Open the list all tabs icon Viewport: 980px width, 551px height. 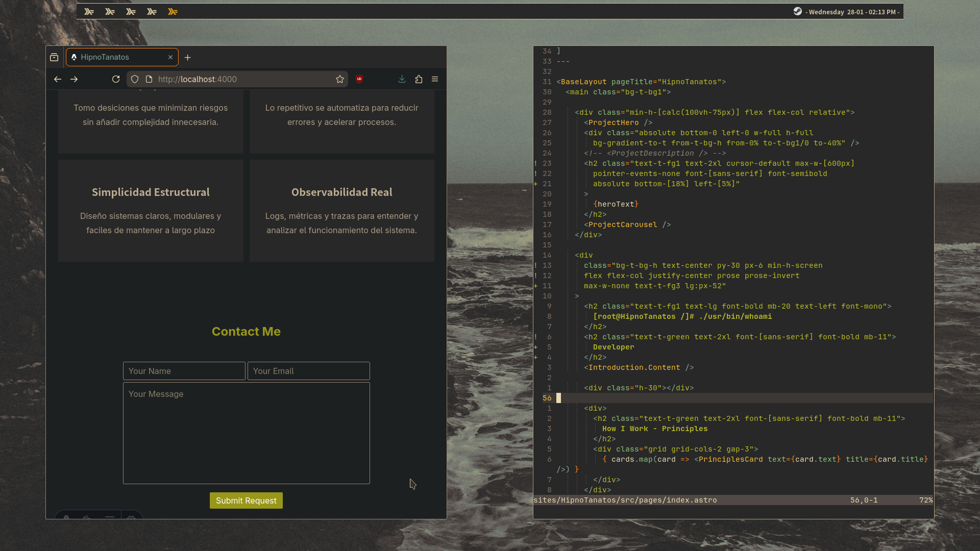coord(54,57)
